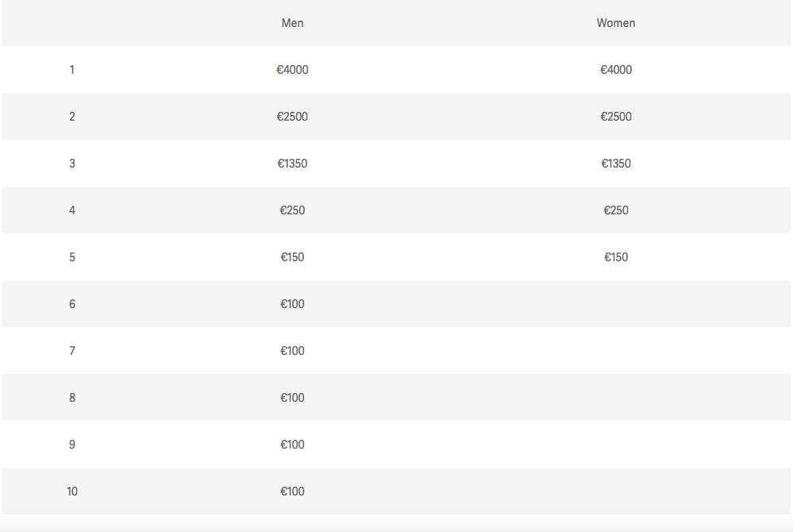Select rank number 3 in the first column
The width and height of the screenshot is (793, 532).
click(x=72, y=164)
